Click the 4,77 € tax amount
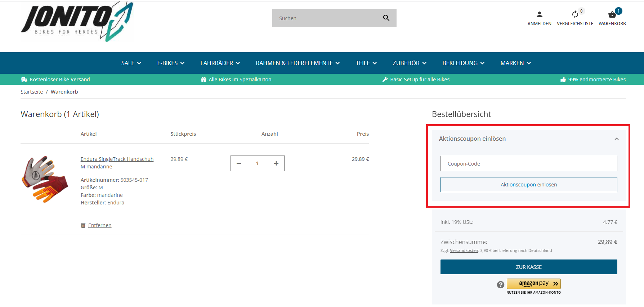644x307 pixels. 610,222
